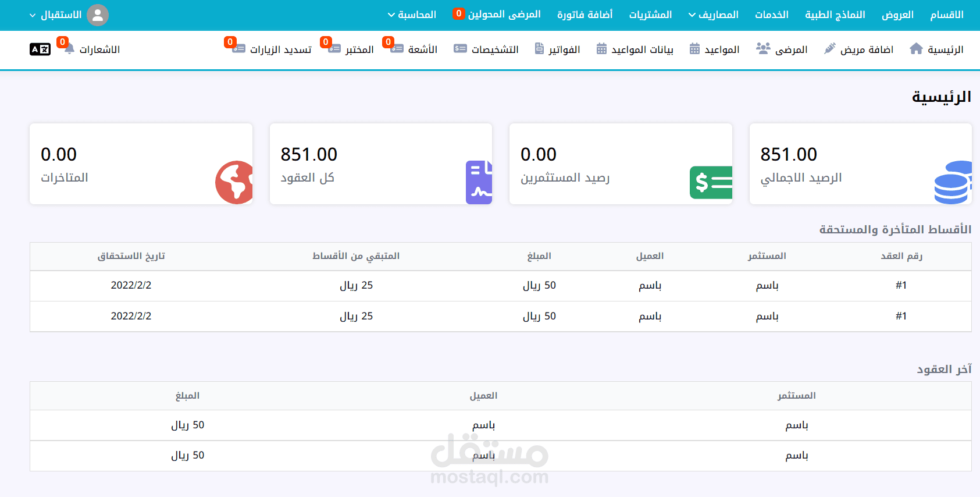Open the الأشعة page
Viewport: 980px width, 497px height.
point(423,49)
